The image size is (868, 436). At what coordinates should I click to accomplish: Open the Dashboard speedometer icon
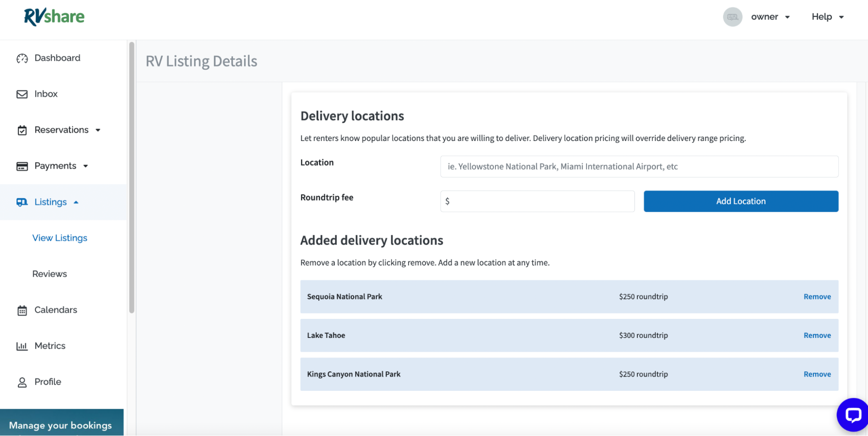22,58
